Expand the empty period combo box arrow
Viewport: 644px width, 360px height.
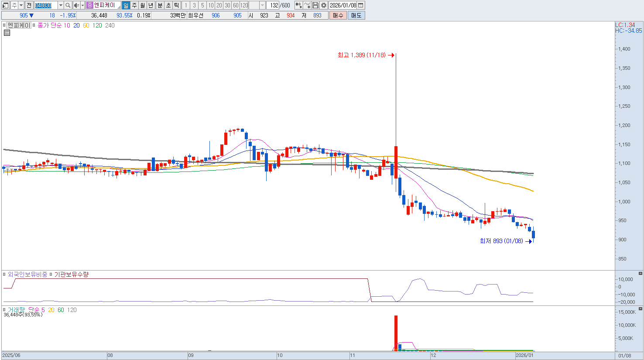[262, 5]
